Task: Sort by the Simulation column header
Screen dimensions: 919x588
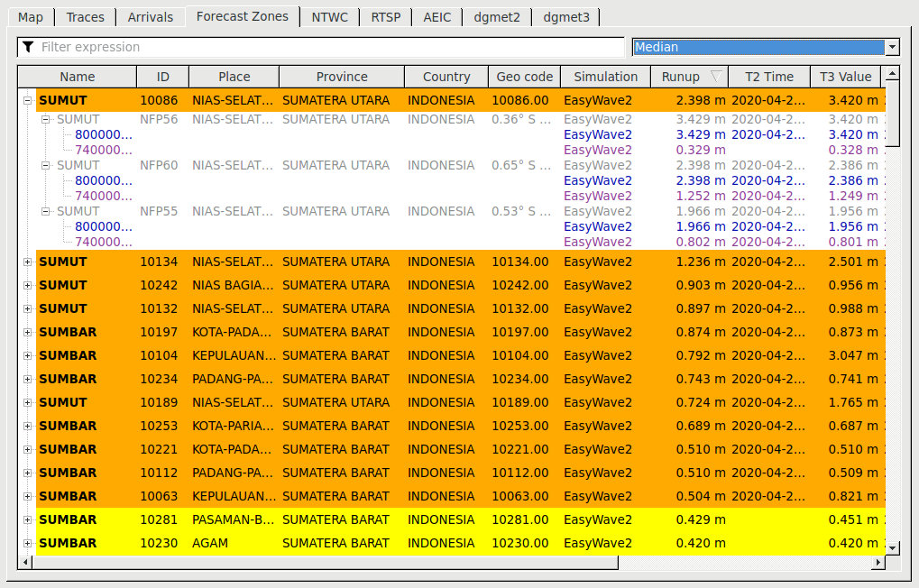Action: [x=605, y=77]
